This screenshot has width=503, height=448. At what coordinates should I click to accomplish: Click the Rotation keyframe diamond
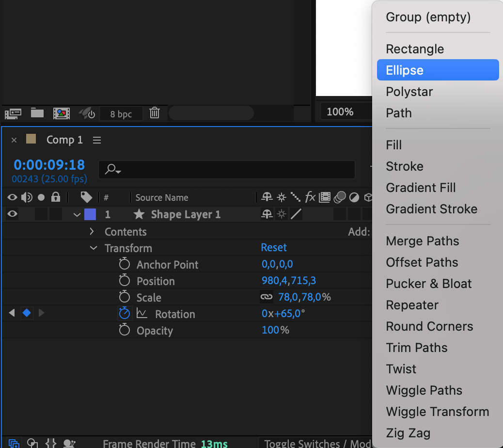[x=27, y=313]
